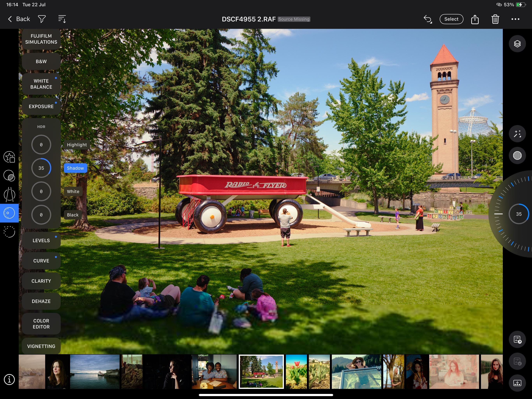Open the sort order icon
The height and width of the screenshot is (399, 532).
[62, 19]
